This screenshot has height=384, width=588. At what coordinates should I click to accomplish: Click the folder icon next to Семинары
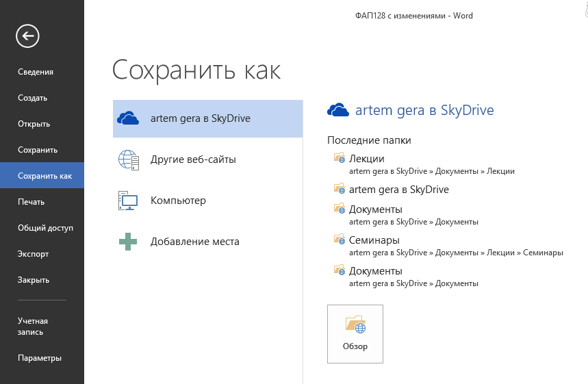point(340,239)
